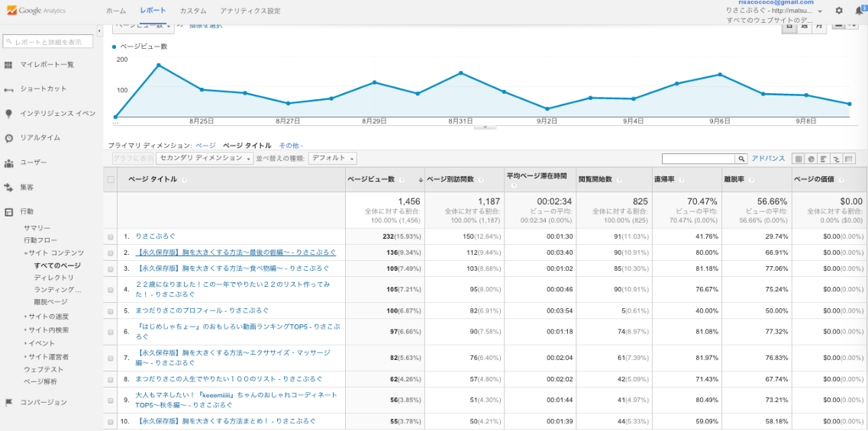The image size is (868, 431).
Task: Go to the アナリティクス設定 tab
Action: click(x=250, y=10)
